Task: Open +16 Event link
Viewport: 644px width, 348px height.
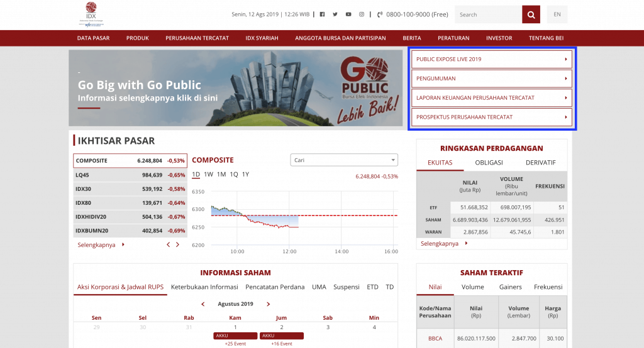Action: 282,344
